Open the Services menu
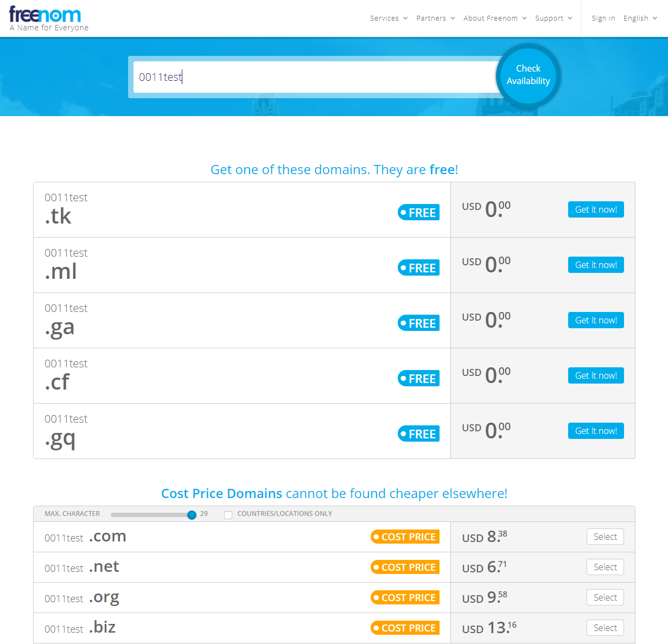 pyautogui.click(x=389, y=18)
